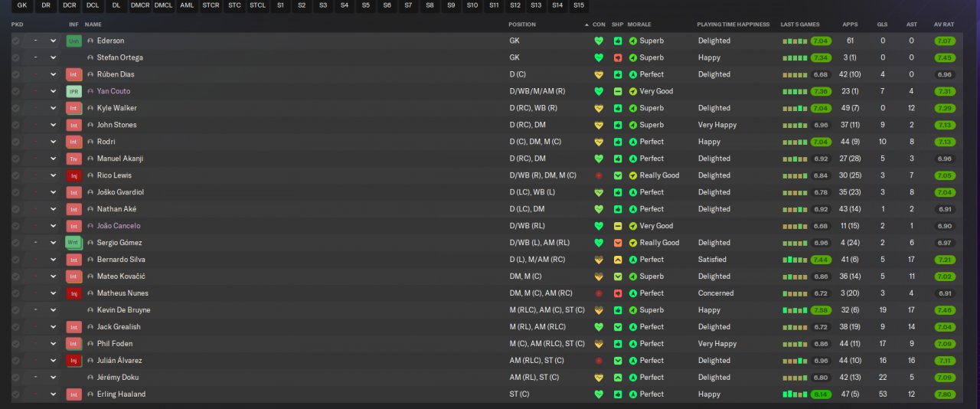Open the position dropdown arrow for Nathan Aké
This screenshot has width=980, height=409.
click(53, 209)
